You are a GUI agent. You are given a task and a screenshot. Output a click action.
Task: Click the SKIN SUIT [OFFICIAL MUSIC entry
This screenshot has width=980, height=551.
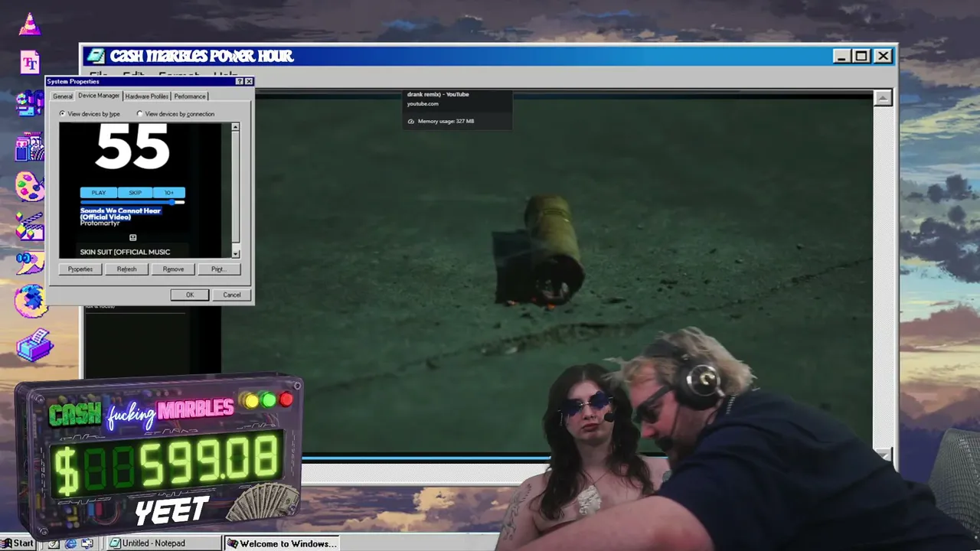(x=125, y=252)
